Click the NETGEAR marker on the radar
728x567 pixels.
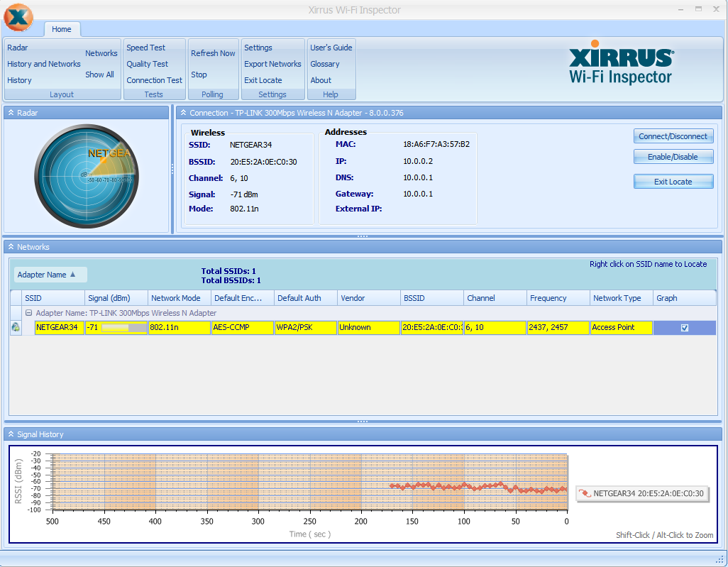pyautogui.click(x=103, y=160)
